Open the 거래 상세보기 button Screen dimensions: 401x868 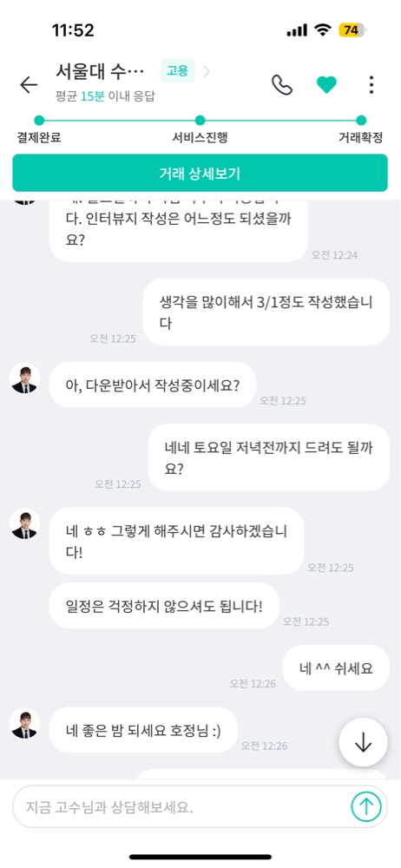pyautogui.click(x=200, y=174)
